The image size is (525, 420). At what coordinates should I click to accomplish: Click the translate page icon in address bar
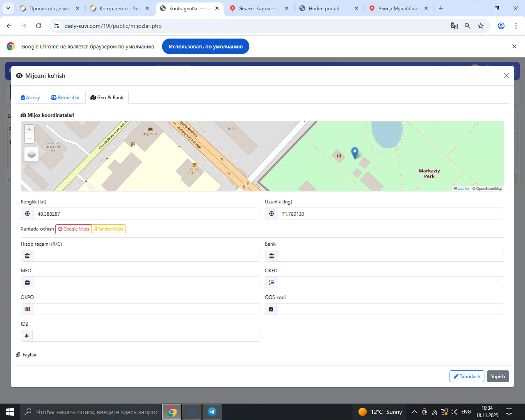coord(454,26)
